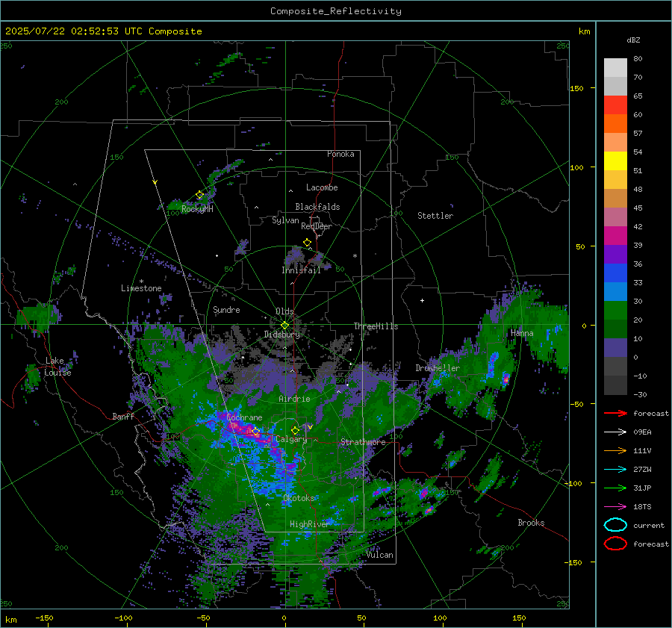Select the Lacombe label
Image resolution: width=672 pixels, height=628 pixels.
(322, 187)
